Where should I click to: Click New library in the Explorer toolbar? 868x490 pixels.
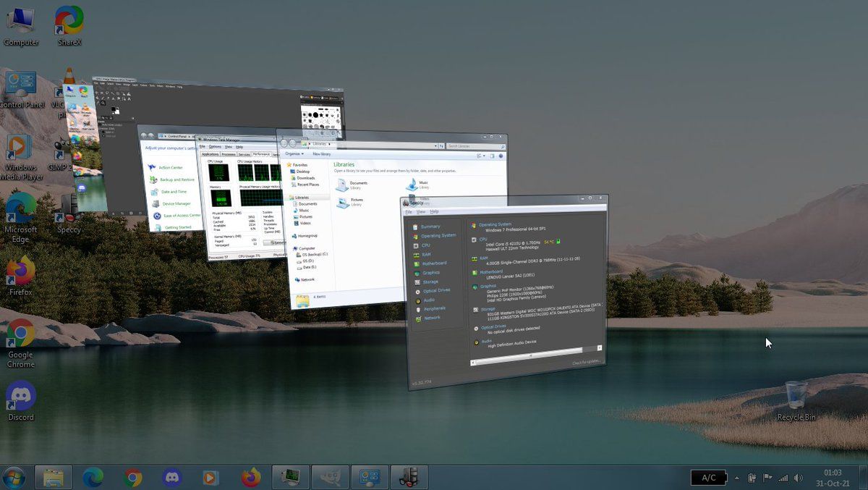(x=321, y=154)
